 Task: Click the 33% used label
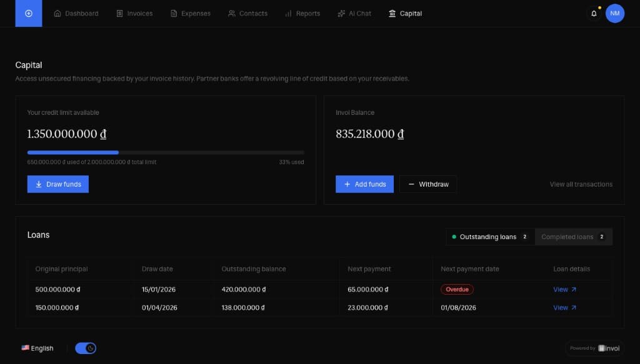pos(291,162)
